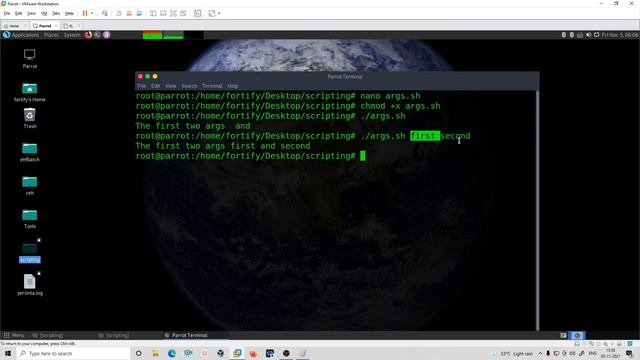Open VMware Tabs menu
The height and width of the screenshot is (360, 640).
tap(56, 13)
